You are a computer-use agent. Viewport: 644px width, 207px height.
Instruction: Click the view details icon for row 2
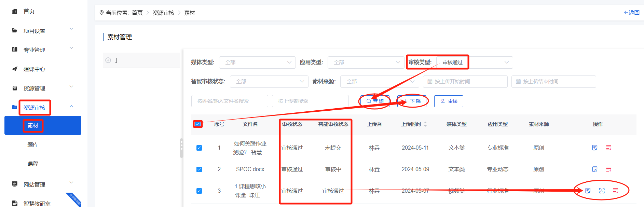click(x=595, y=169)
